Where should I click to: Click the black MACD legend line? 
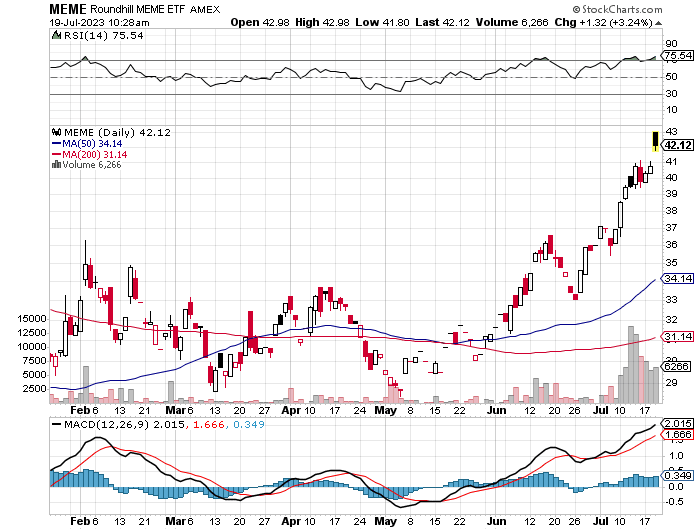(x=57, y=424)
